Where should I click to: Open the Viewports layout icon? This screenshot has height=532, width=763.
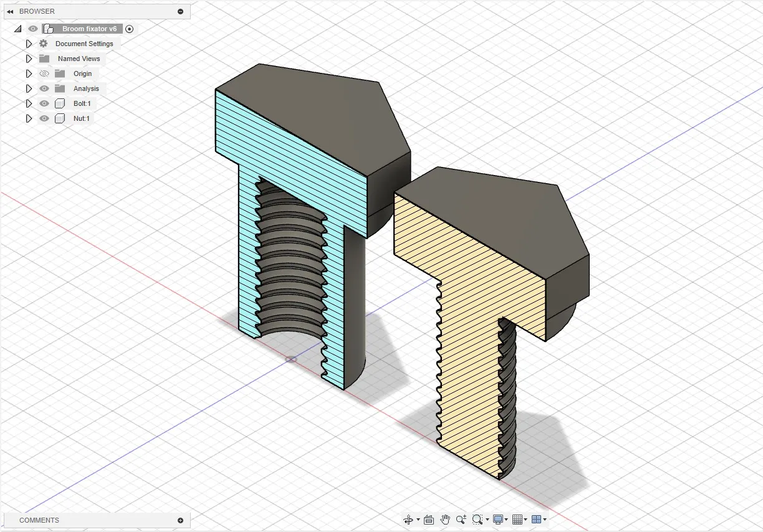tap(536, 520)
